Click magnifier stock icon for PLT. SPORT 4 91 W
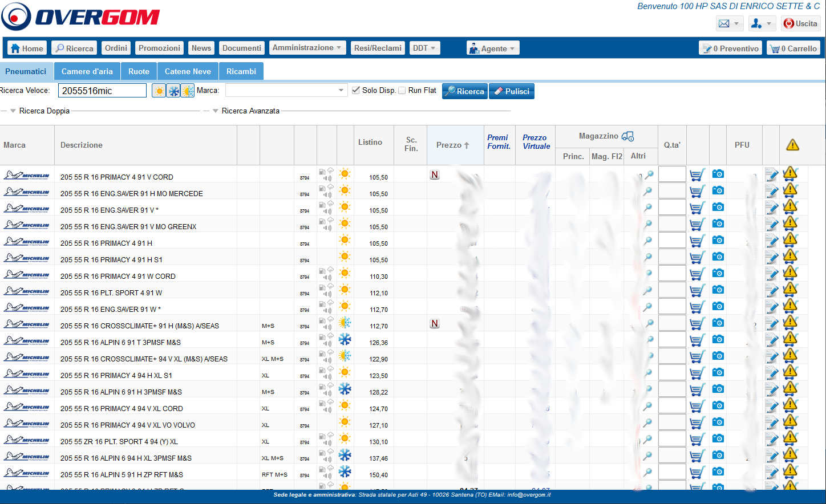 click(x=648, y=291)
